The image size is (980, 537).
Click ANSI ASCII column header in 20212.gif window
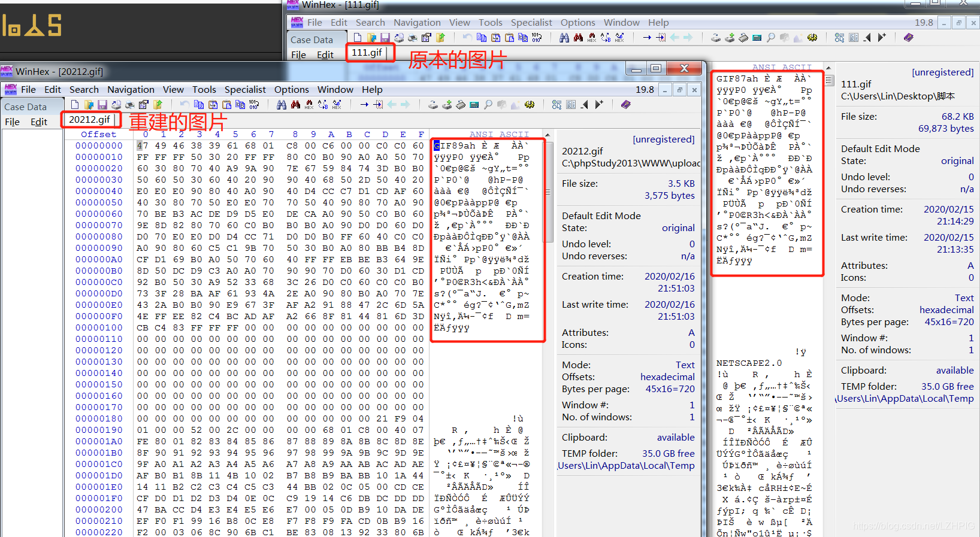(x=499, y=135)
